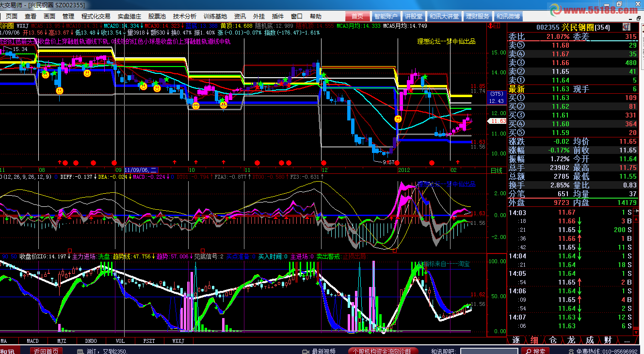Go to the 首页 home button

[x=357, y=16]
